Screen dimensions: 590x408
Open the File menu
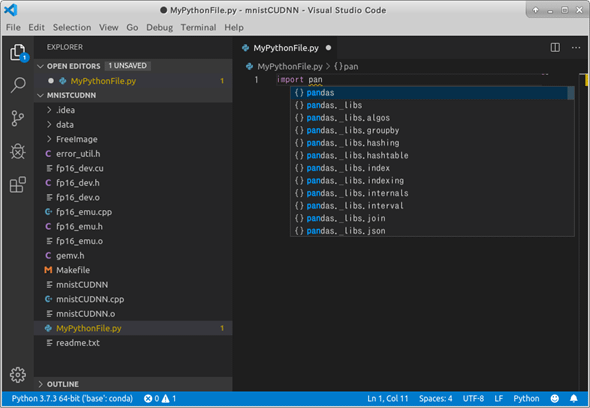(x=13, y=27)
